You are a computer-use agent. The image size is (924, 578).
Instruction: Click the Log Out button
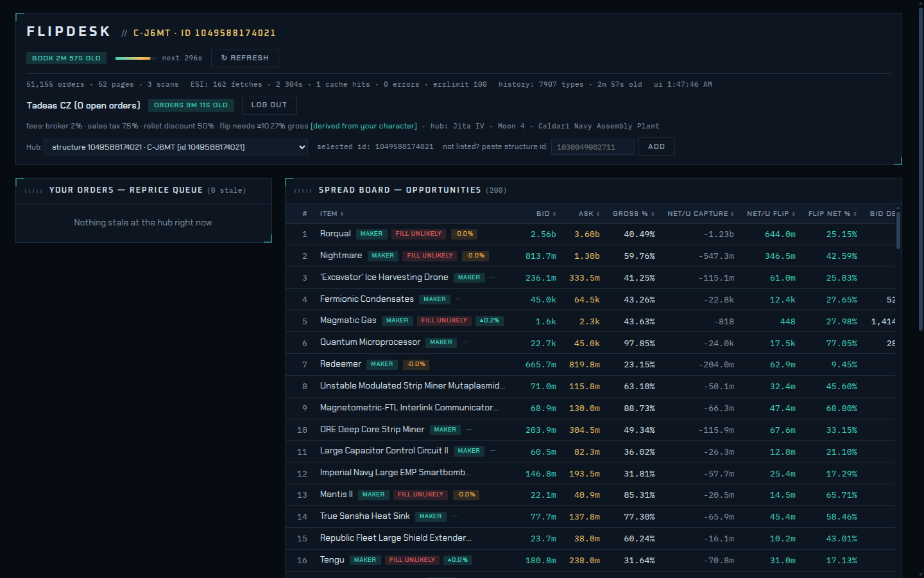[269, 105]
